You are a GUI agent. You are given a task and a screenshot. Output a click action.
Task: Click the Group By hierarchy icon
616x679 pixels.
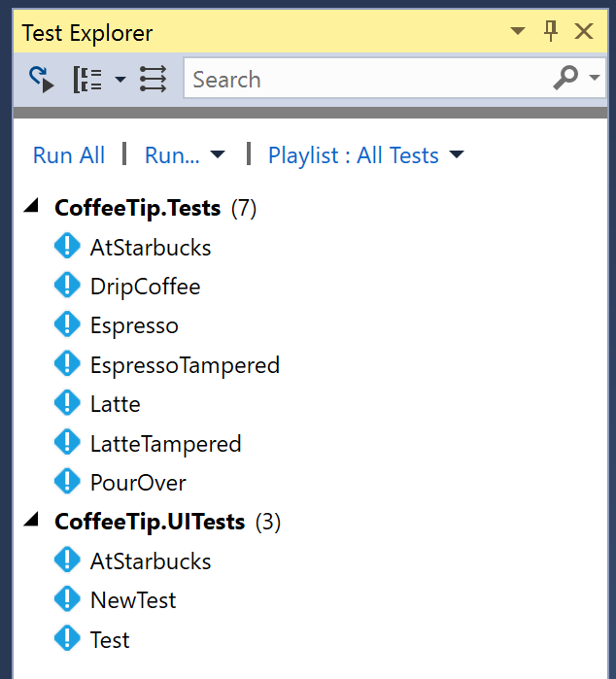(87, 80)
